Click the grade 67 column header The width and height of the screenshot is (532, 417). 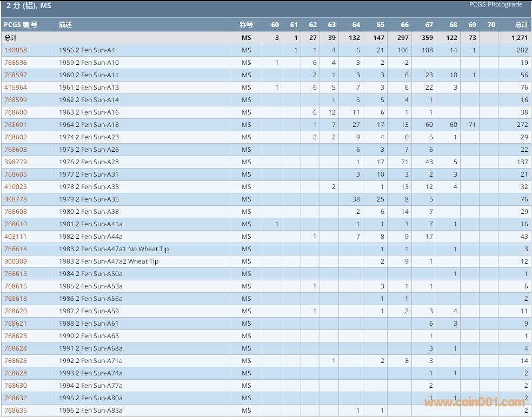429,25
